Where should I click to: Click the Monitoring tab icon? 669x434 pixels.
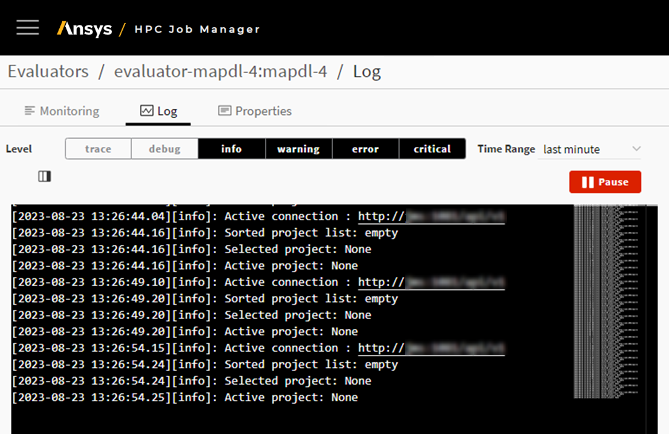[x=29, y=111]
